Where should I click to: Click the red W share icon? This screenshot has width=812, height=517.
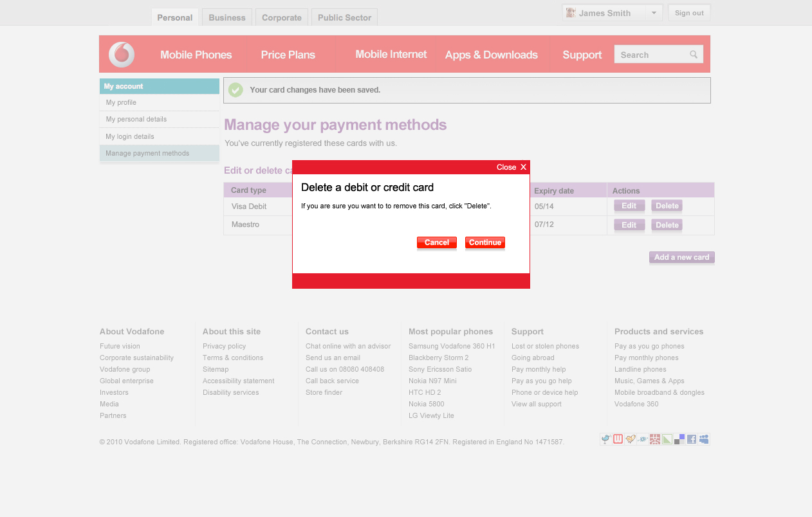[618, 439]
